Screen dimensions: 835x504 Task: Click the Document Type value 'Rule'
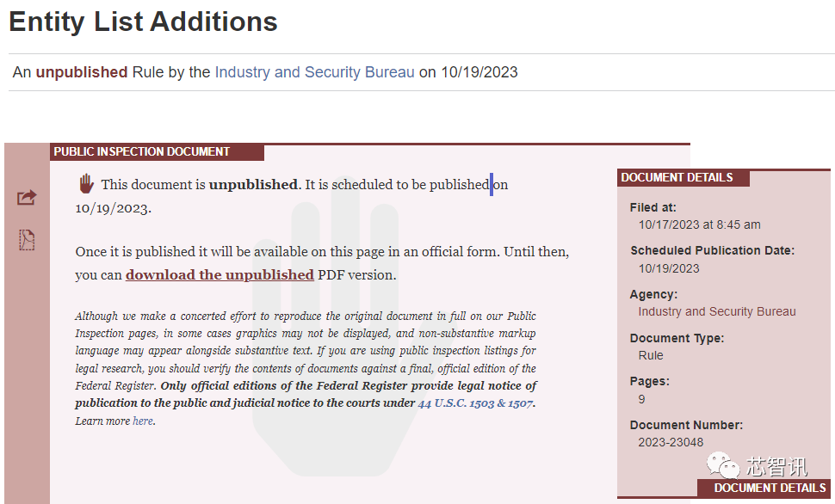click(651, 355)
